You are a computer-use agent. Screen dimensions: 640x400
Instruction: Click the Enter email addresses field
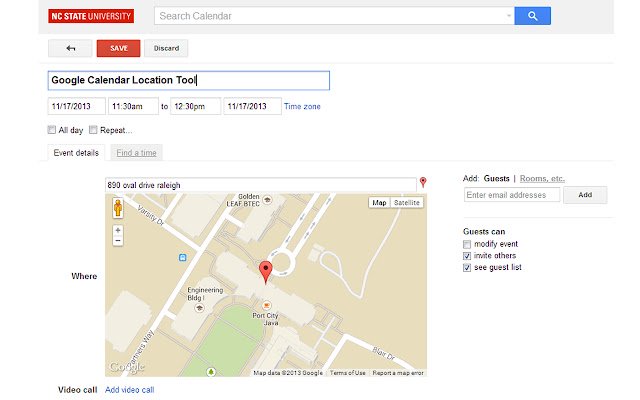(x=512, y=195)
